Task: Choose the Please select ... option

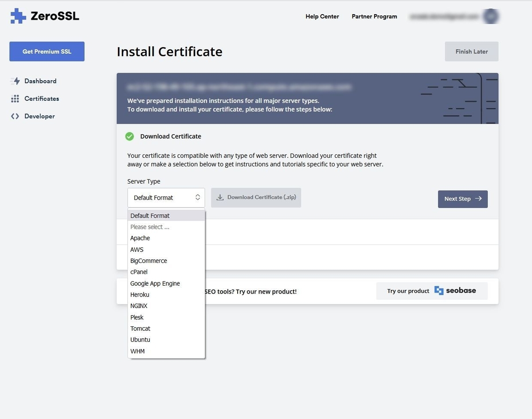Action: (166, 227)
